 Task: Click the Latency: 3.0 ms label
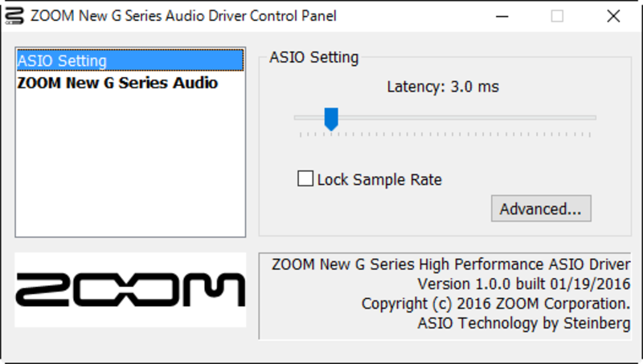click(443, 87)
